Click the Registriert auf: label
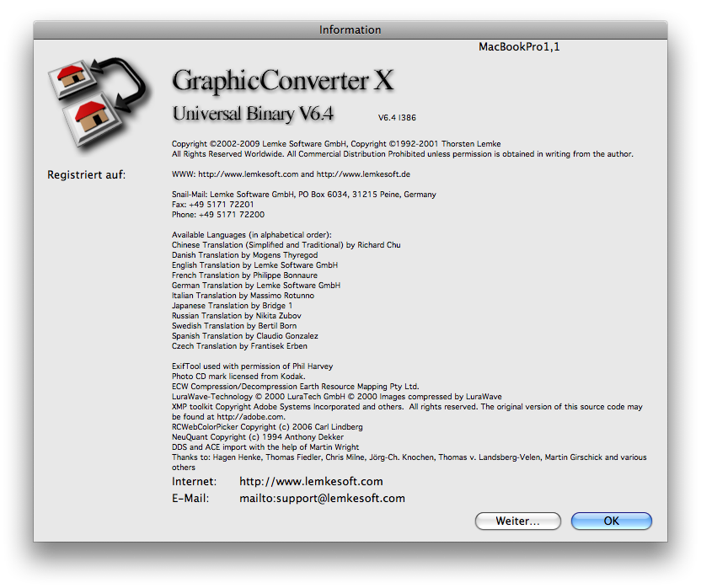 click(86, 175)
